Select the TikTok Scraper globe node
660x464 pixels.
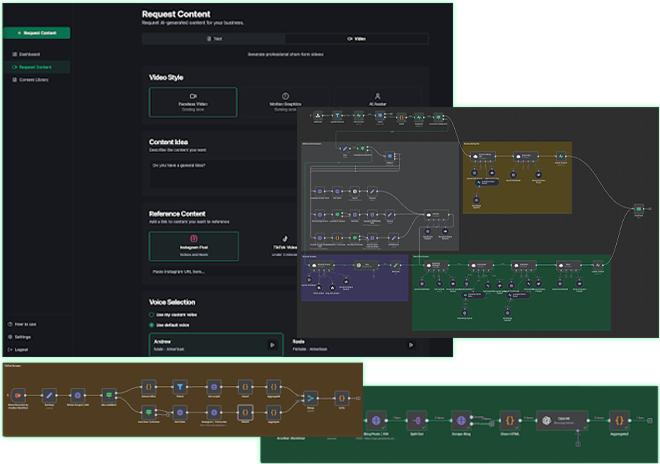(77, 396)
